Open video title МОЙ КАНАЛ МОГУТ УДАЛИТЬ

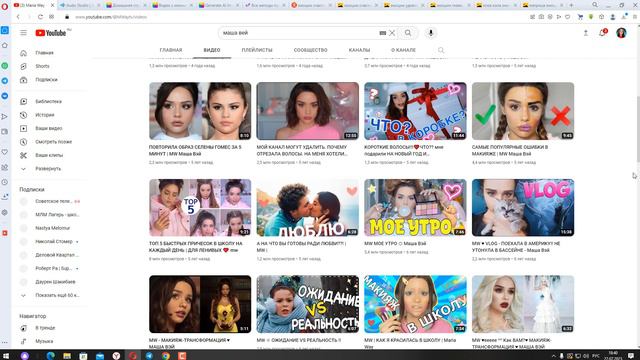tap(302, 150)
